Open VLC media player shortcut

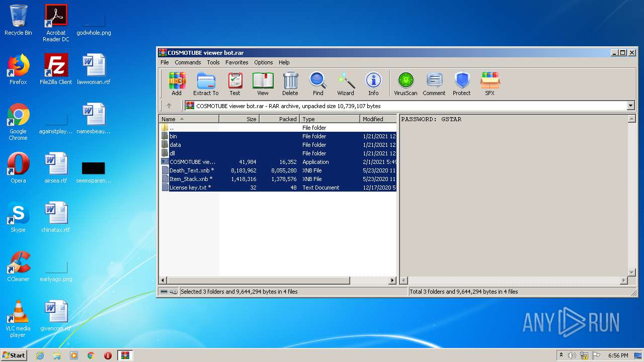18,319
